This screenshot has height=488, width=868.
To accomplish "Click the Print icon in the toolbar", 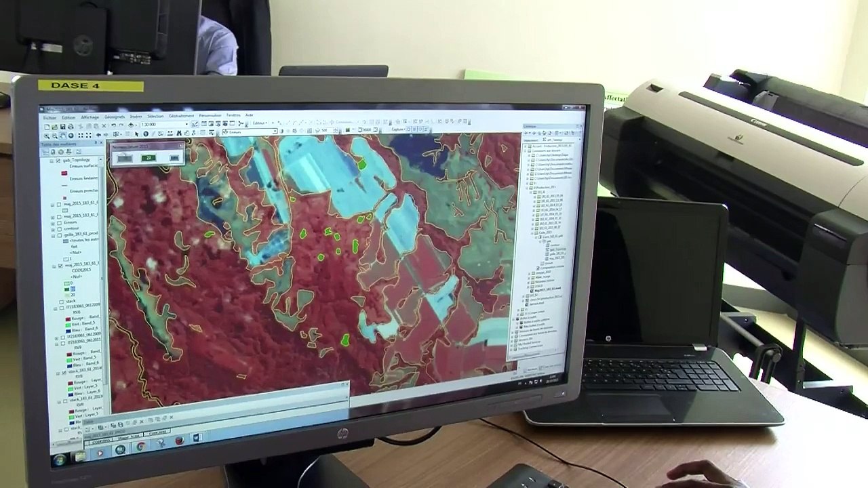I will (71, 127).
